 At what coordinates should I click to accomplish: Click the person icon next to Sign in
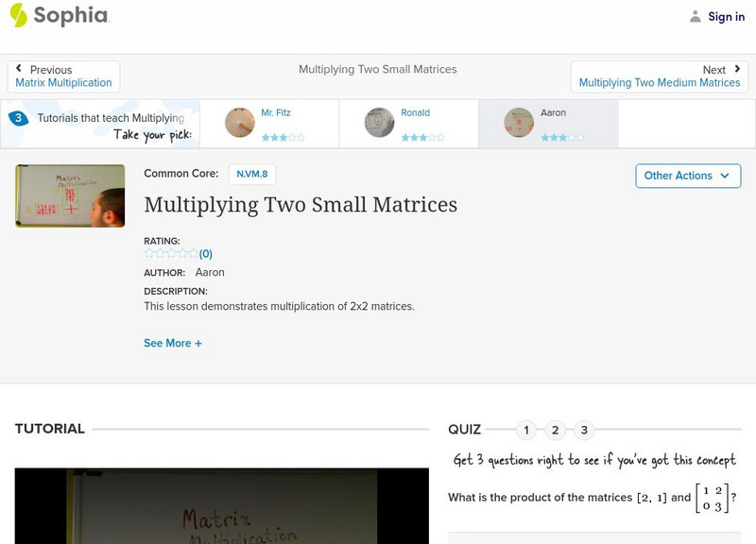693,16
